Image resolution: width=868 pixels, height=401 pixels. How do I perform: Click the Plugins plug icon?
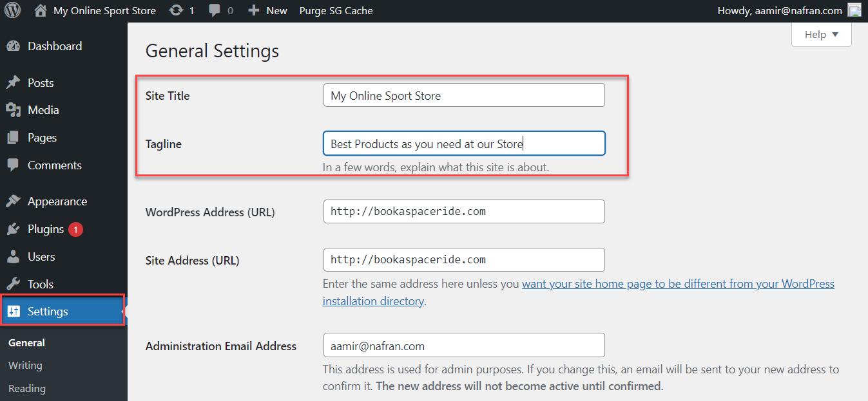13,229
